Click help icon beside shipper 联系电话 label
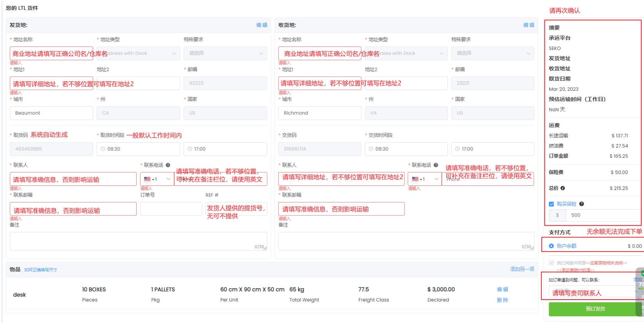The width and height of the screenshot is (644, 323). point(168,165)
